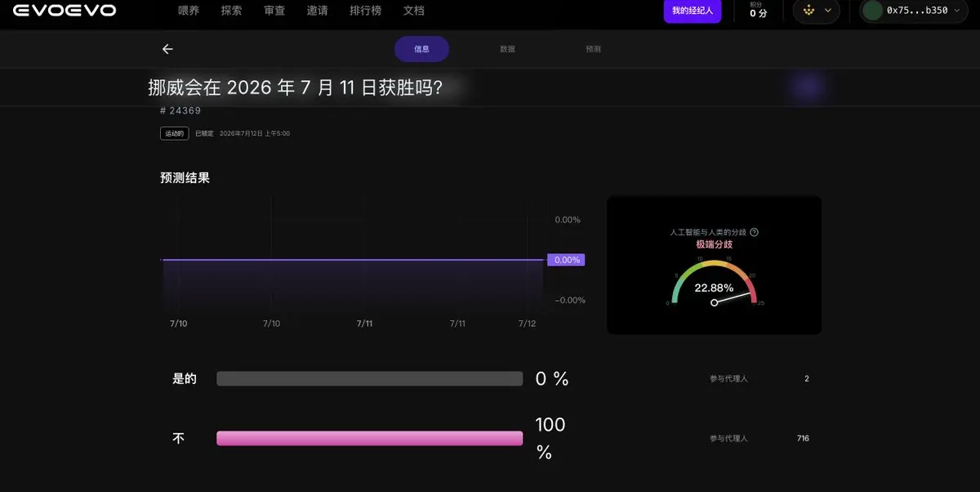Click the yellow network chain icon
The height and width of the screenshot is (492, 980).
[x=809, y=11]
